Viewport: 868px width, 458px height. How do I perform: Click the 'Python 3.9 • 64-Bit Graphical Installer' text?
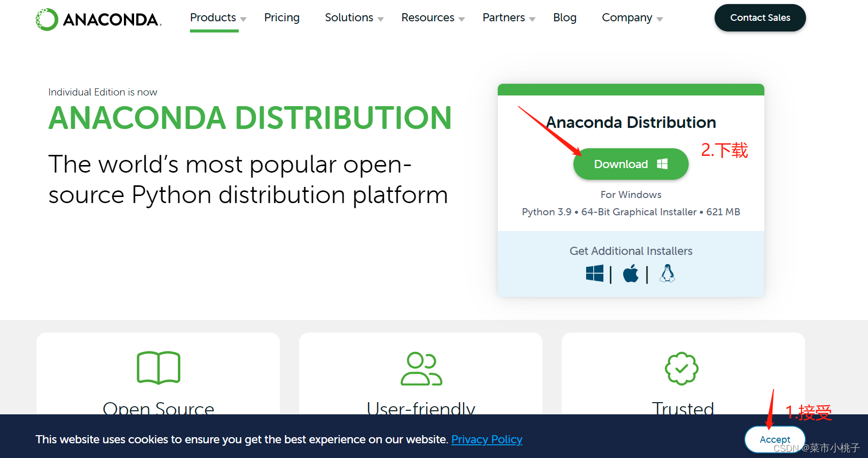(609, 212)
